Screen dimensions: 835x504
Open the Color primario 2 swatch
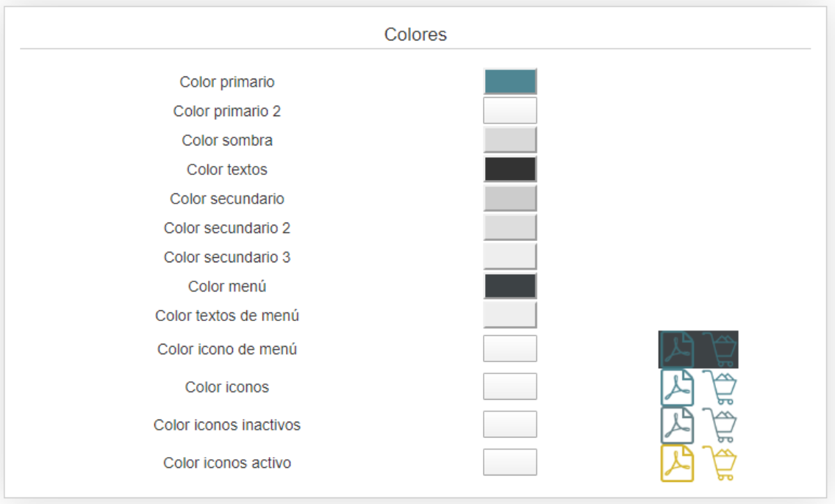tap(509, 111)
